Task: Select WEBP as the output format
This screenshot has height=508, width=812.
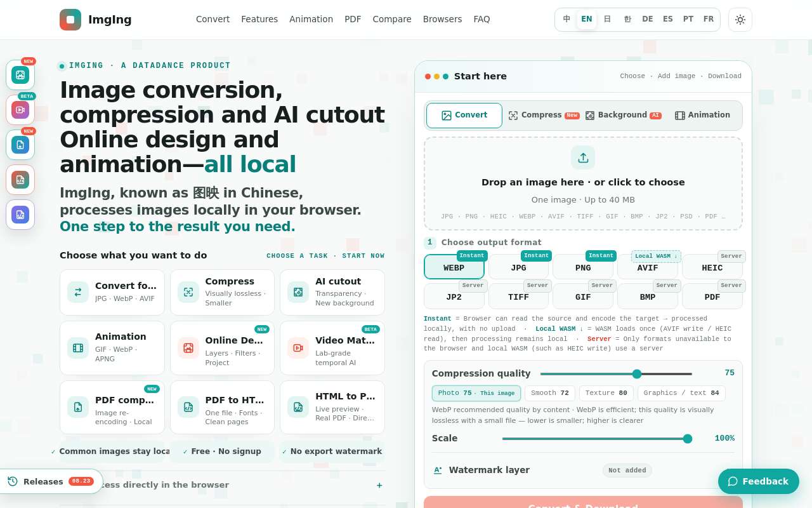Action: 454,267
